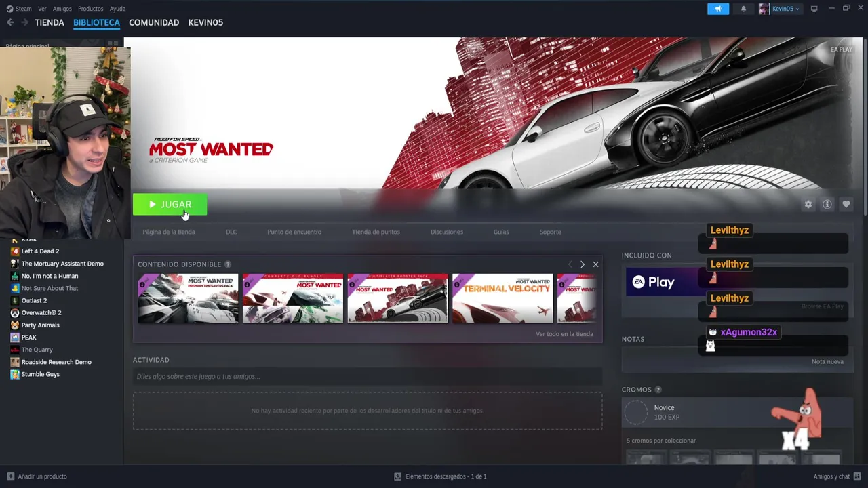Open Complete DLC Bundle thumbnail

293,298
